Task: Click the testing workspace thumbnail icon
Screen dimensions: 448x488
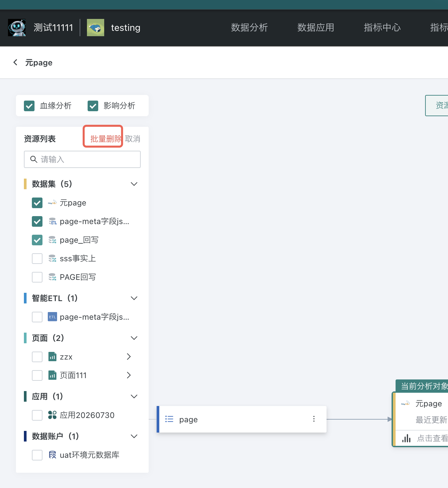Action: 96,28
